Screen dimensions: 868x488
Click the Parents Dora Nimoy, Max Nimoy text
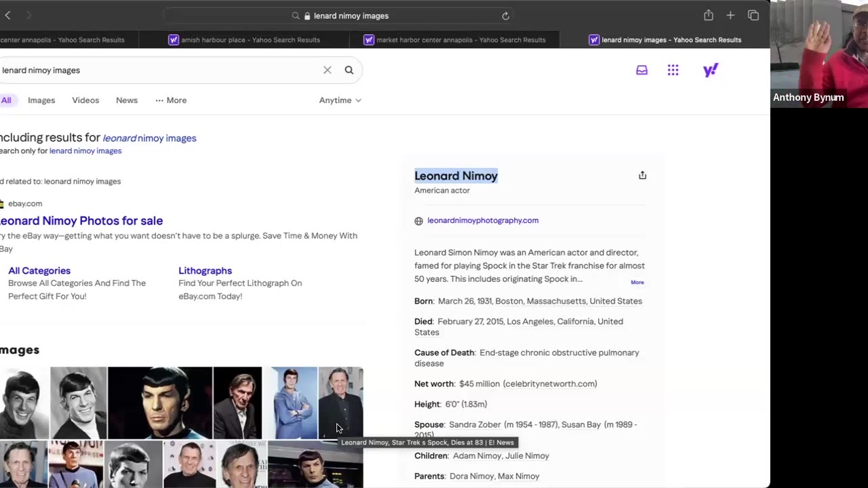coord(477,476)
